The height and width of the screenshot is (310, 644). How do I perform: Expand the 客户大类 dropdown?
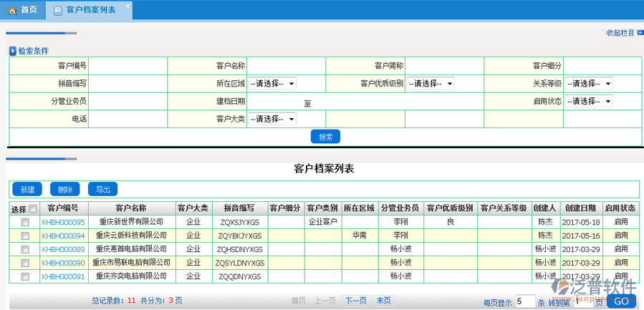click(272, 119)
